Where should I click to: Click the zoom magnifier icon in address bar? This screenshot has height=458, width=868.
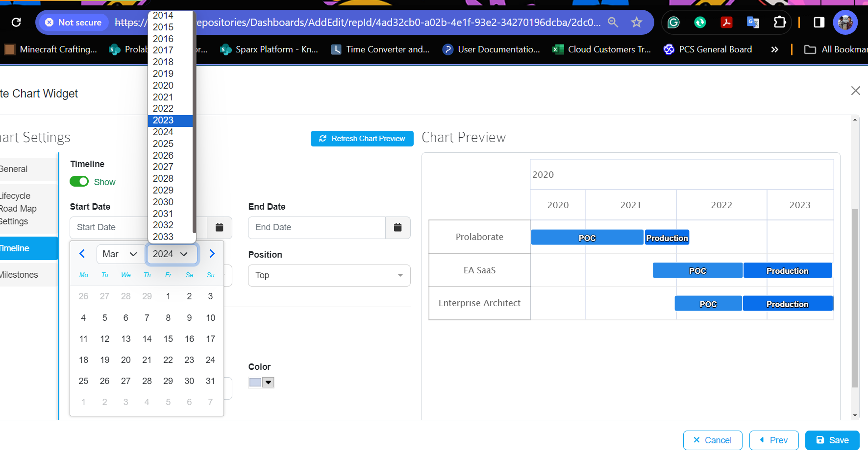pyautogui.click(x=613, y=22)
